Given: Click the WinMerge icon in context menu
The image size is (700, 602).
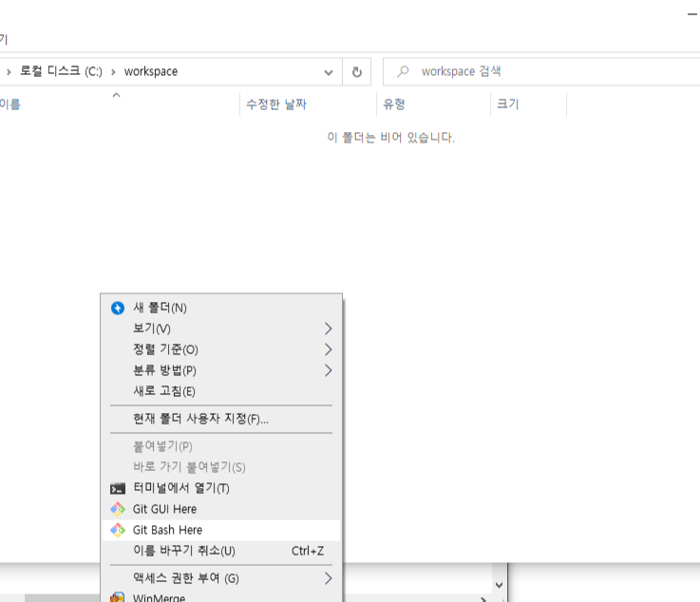Looking at the screenshot, I should [x=118, y=597].
